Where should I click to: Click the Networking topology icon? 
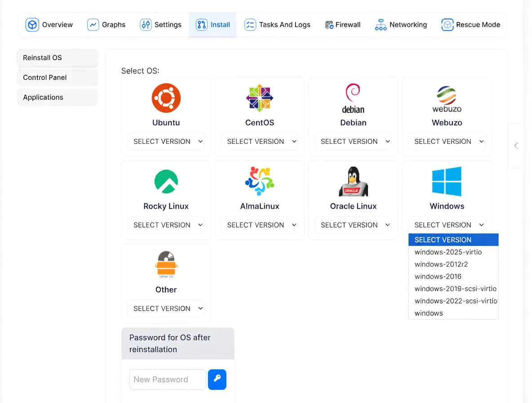point(381,25)
